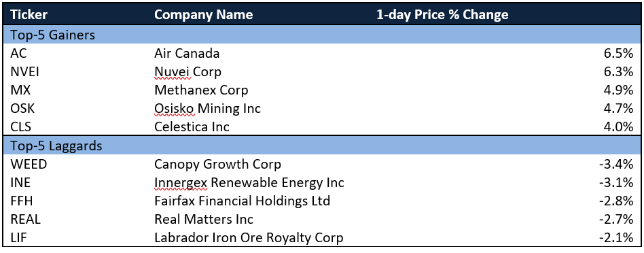Select the Ticker column header
This screenshot has width=644, height=253.
pyautogui.click(x=29, y=15)
